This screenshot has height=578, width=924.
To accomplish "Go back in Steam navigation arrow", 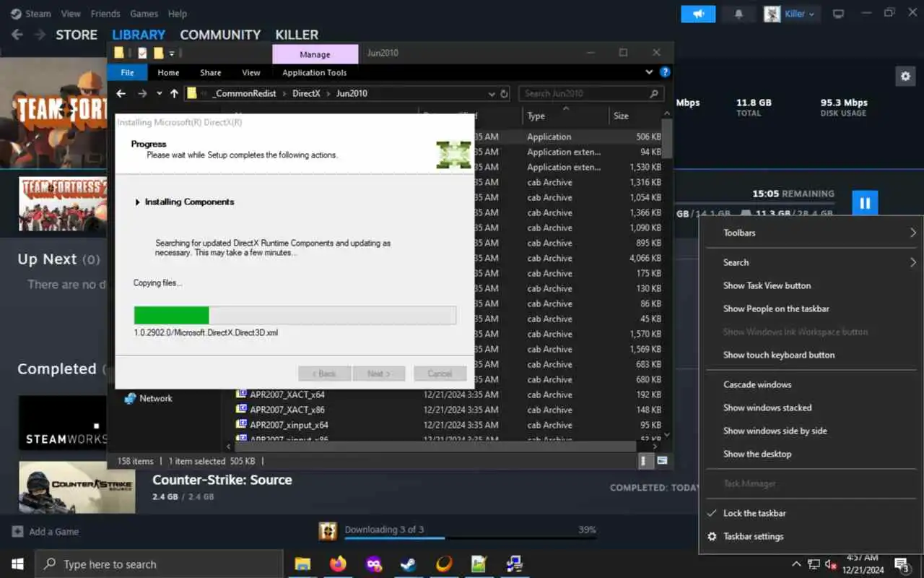I will pyautogui.click(x=17, y=35).
